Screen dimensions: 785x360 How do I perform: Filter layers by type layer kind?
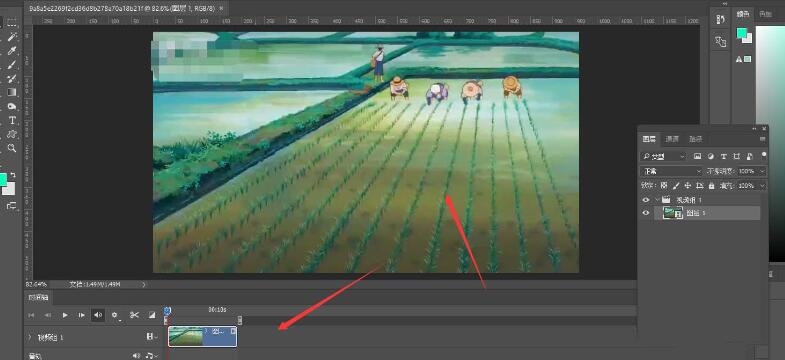coord(723,157)
